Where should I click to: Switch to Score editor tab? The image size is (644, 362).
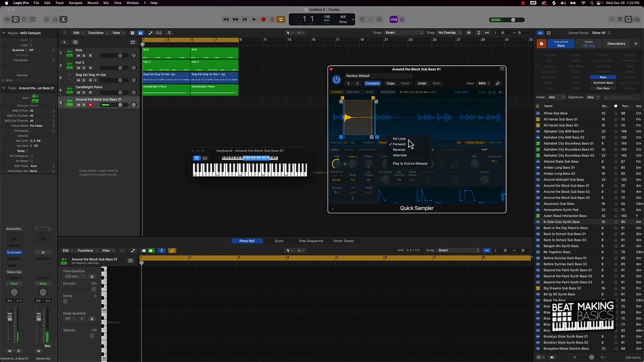click(x=279, y=241)
